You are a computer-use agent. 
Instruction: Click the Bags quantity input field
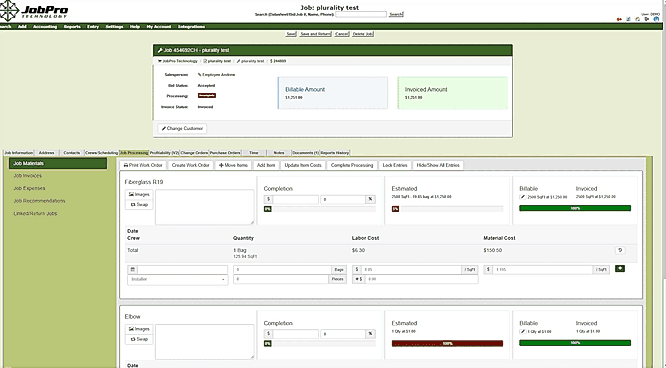282,269
